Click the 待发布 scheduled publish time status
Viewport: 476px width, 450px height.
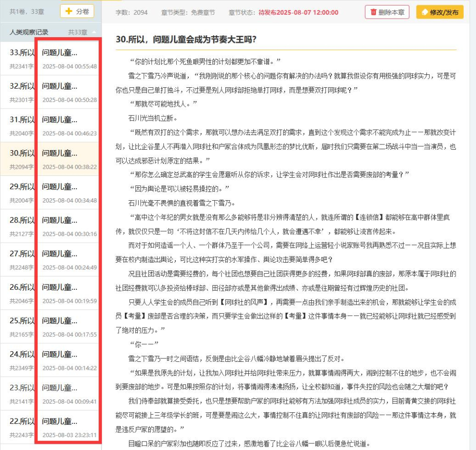click(298, 12)
